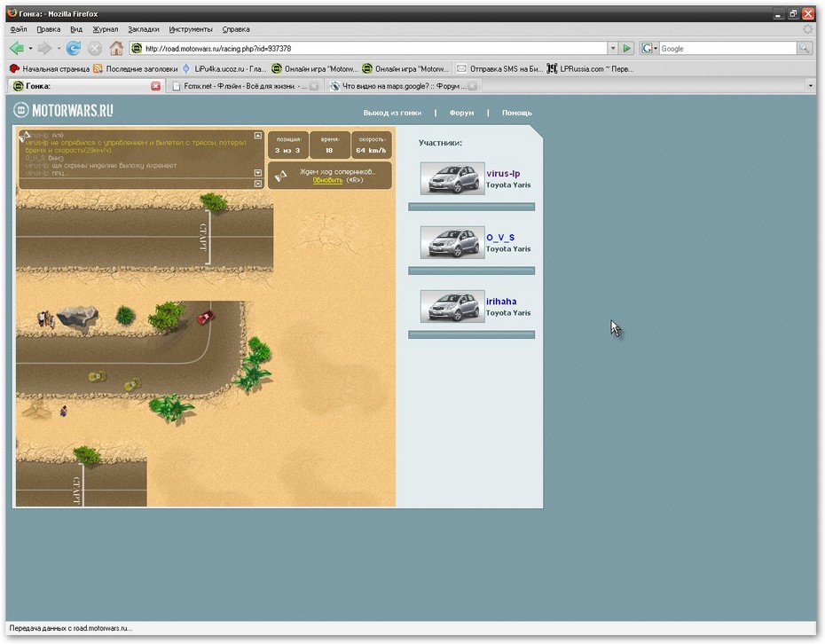This screenshot has height=644, width=825.
Task: Open the Последние заголовки feed bookmark
Action: click(136, 69)
